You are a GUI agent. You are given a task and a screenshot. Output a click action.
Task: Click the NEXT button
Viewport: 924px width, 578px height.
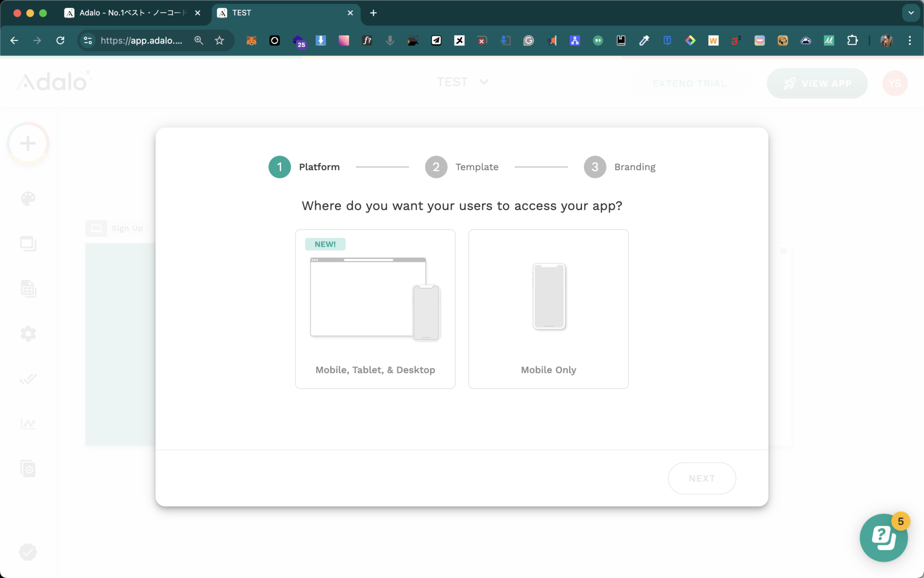pos(702,478)
